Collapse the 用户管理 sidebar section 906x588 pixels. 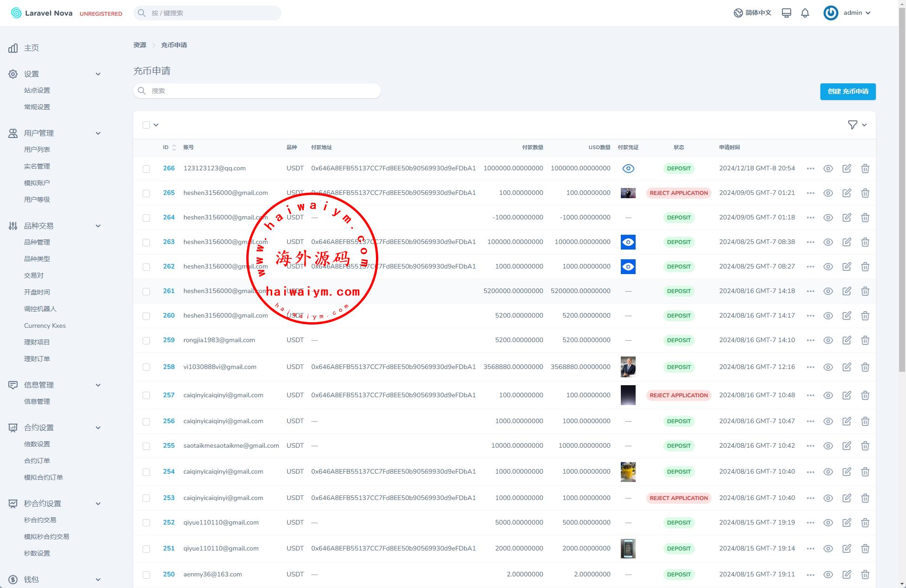coord(98,133)
